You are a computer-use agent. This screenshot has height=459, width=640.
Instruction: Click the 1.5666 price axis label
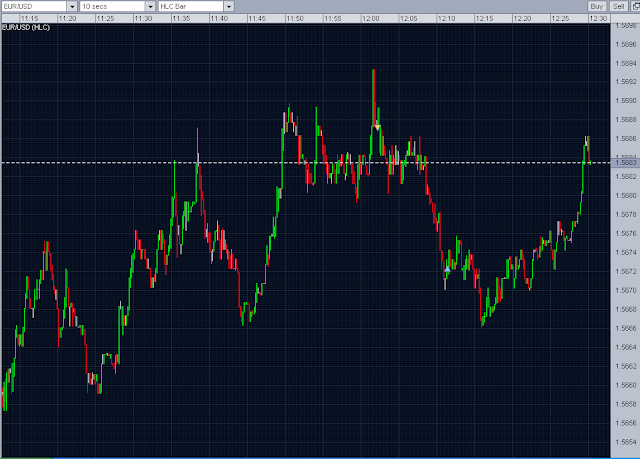point(626,328)
